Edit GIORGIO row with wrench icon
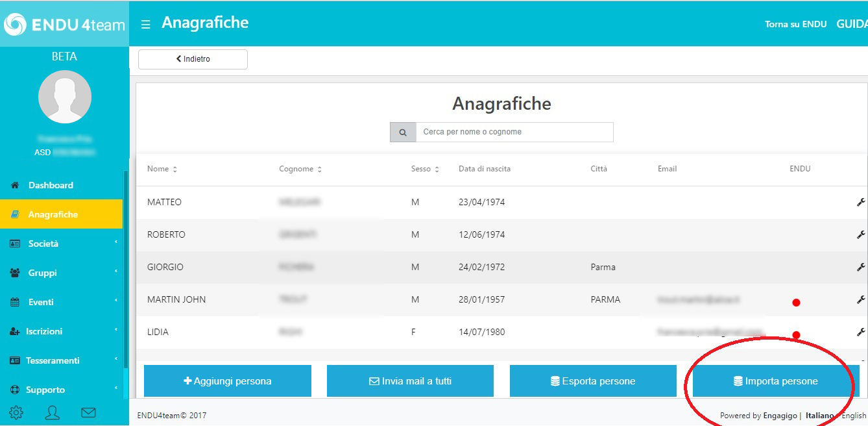 click(861, 267)
